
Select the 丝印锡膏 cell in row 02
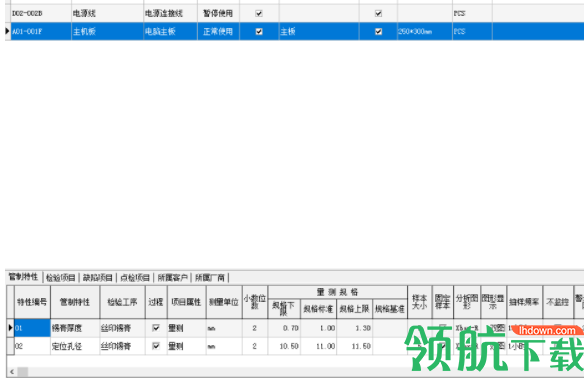tap(122, 346)
